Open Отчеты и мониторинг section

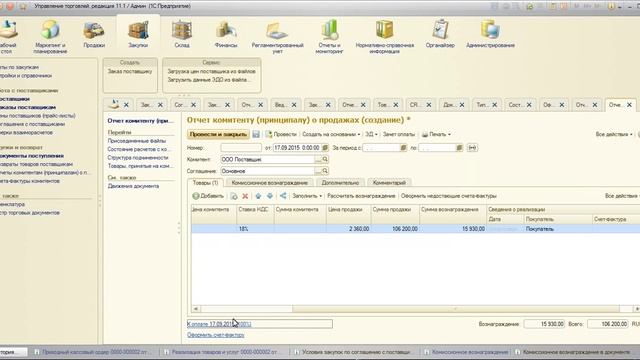[x=329, y=36]
